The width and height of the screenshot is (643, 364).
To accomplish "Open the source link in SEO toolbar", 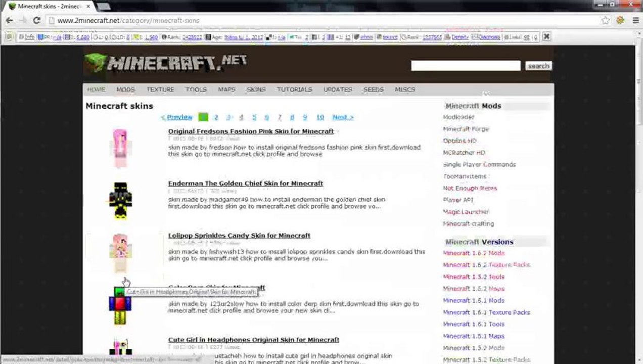I will pos(390,37).
